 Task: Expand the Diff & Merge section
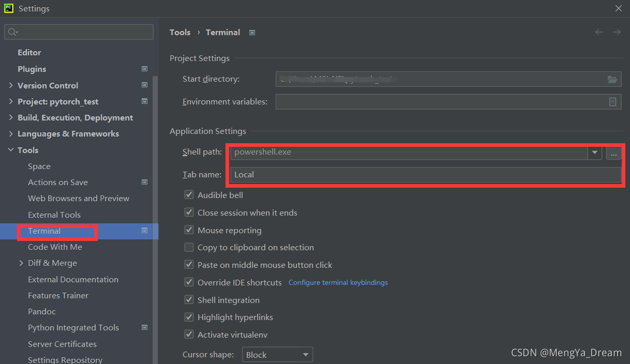tap(21, 263)
